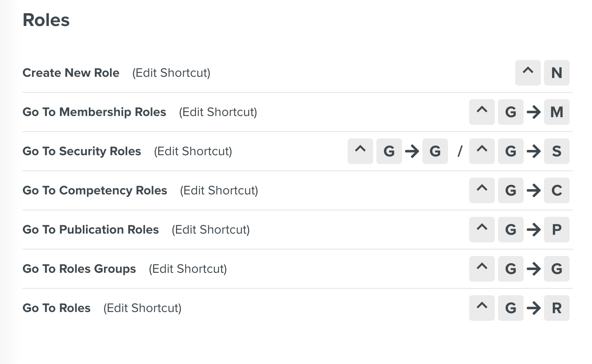Click the S key in Security Roles row
The height and width of the screenshot is (364, 592).
click(556, 151)
